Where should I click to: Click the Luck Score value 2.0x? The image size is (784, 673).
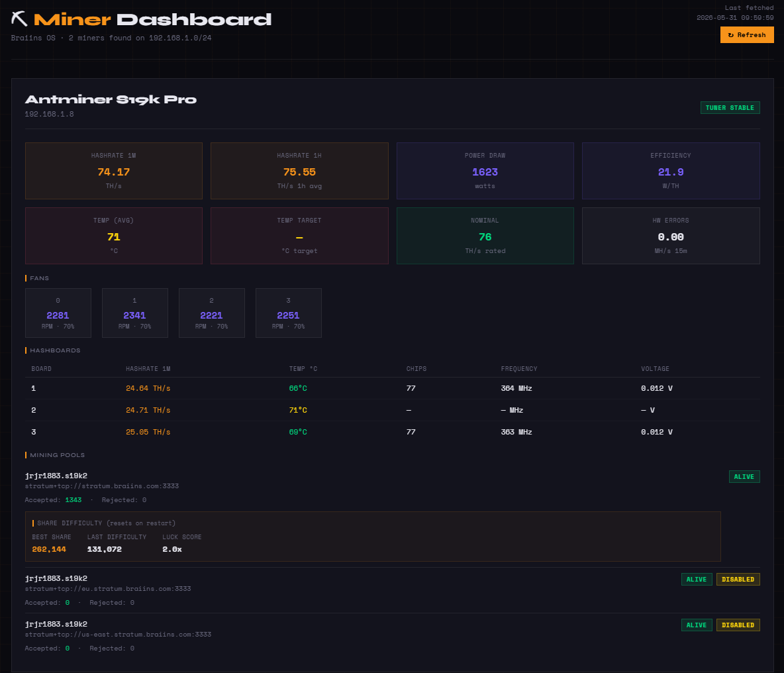tap(172, 550)
